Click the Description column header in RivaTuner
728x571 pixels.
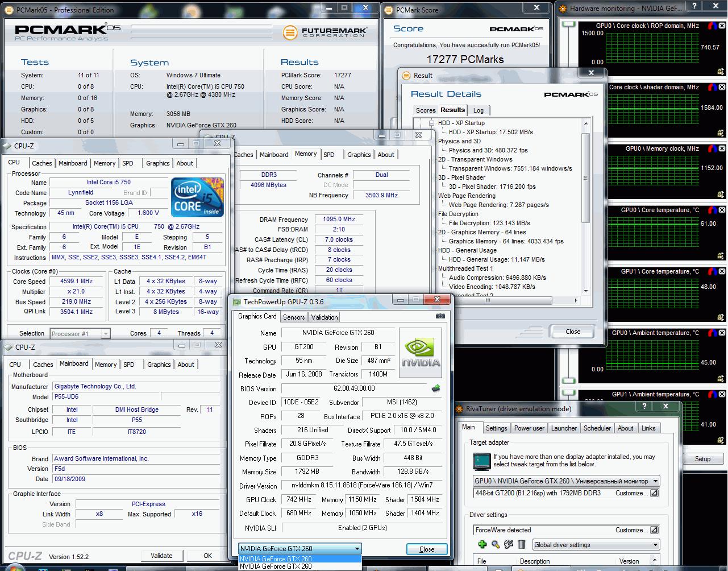pyautogui.click(x=535, y=561)
